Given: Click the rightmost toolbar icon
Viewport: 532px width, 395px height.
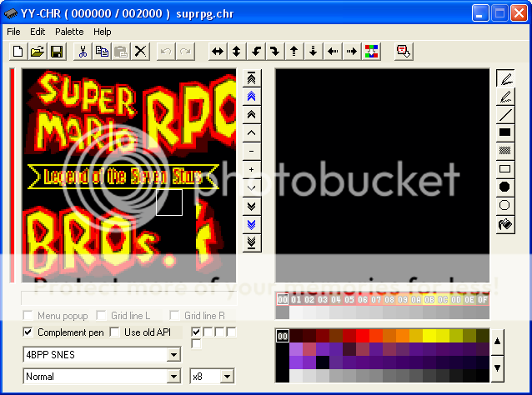Looking at the screenshot, I should [x=404, y=52].
